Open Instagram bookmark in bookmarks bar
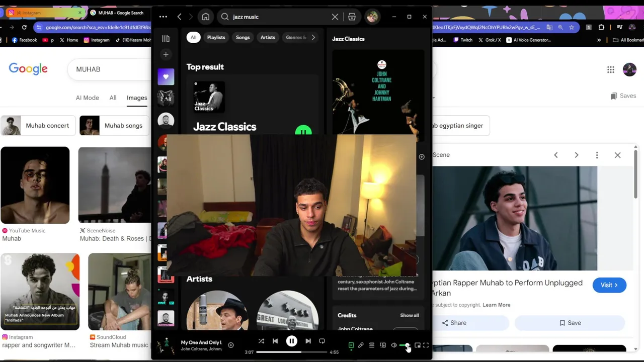This screenshot has width=644, height=362. click(x=97, y=40)
